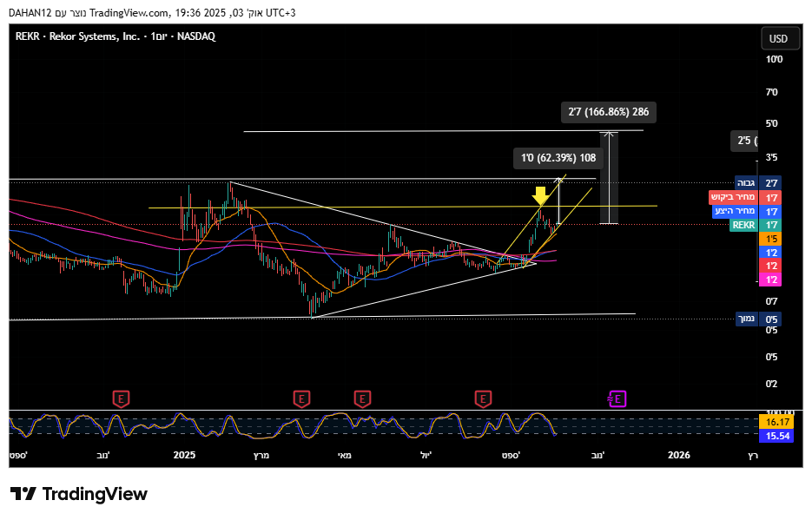
Task: Click the יול' label on time axis
Action: pyautogui.click(x=426, y=455)
